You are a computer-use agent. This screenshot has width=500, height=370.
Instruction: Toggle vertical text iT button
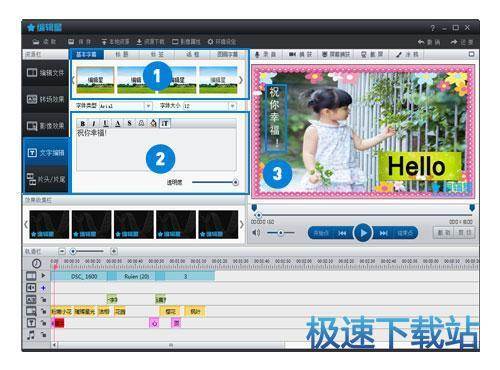tap(165, 124)
